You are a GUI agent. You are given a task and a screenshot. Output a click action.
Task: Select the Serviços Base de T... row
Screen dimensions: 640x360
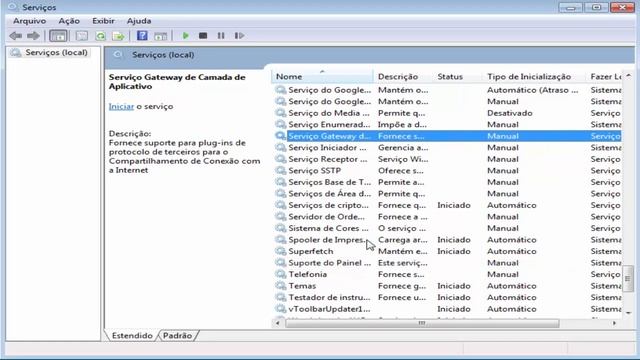click(x=448, y=182)
